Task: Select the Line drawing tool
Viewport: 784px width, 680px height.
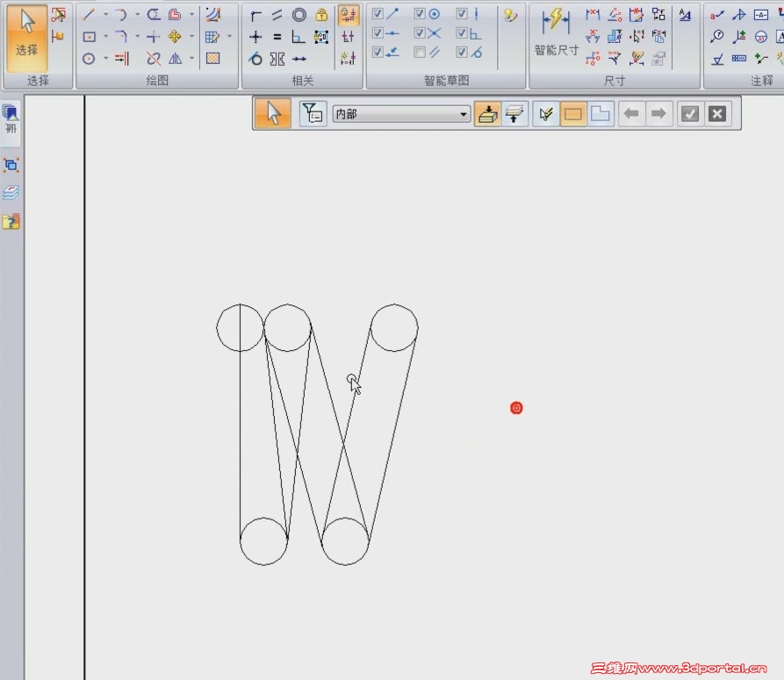Action: pos(89,15)
